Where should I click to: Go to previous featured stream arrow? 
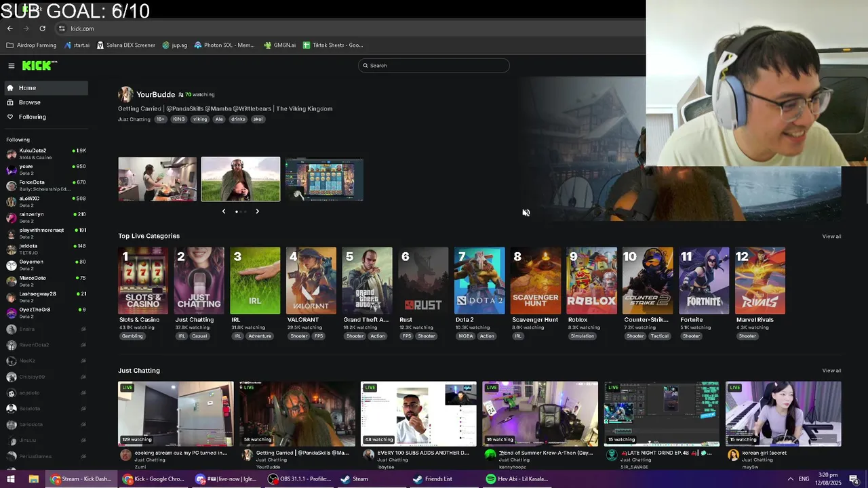224,211
